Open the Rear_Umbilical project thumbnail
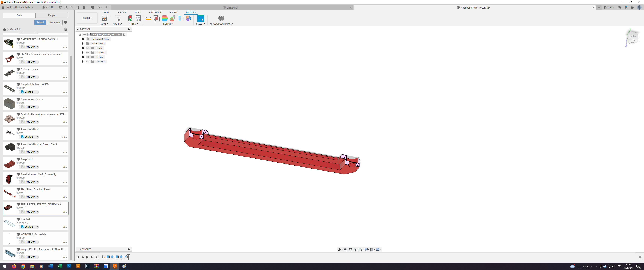The height and width of the screenshot is (270, 644). click(10, 133)
